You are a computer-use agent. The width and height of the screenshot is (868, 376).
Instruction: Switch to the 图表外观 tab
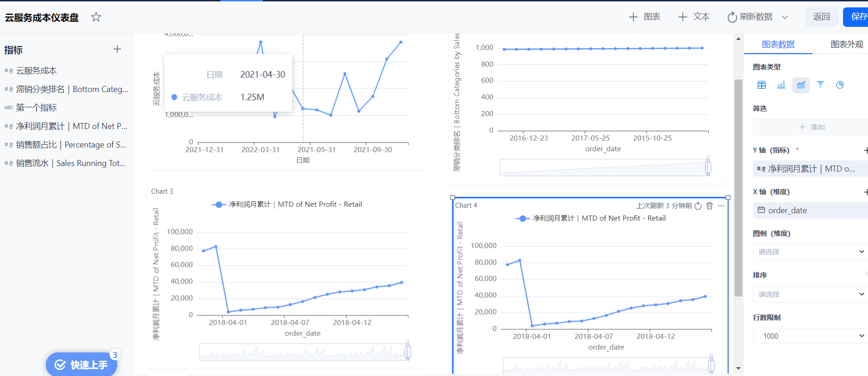846,44
